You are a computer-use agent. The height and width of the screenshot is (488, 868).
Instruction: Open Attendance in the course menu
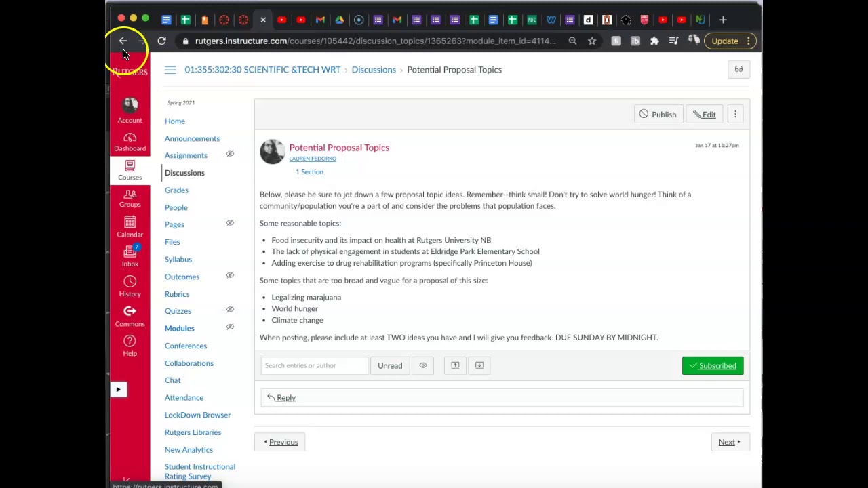[184, 398]
